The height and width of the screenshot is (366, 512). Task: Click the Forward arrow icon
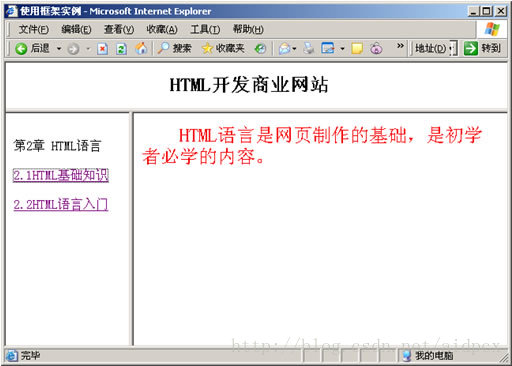(x=73, y=49)
